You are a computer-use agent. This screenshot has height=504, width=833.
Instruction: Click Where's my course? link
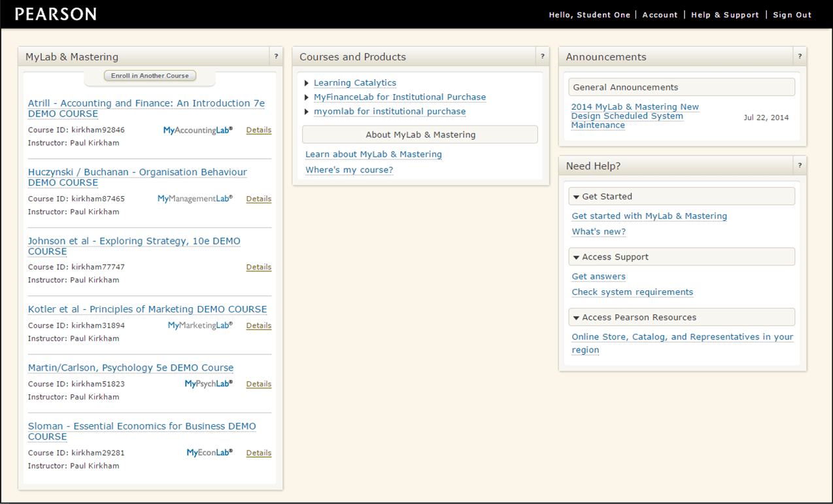(349, 170)
